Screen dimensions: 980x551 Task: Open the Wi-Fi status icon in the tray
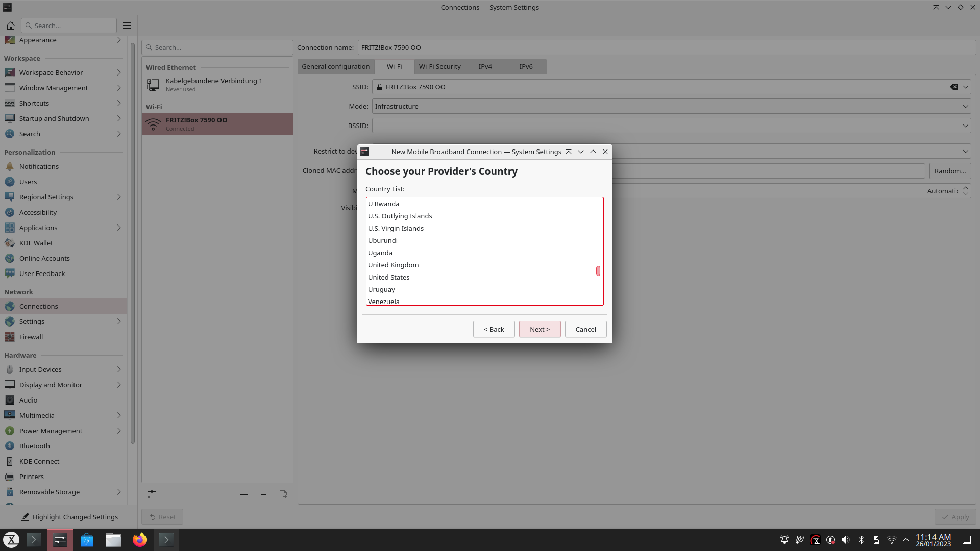[x=891, y=540]
